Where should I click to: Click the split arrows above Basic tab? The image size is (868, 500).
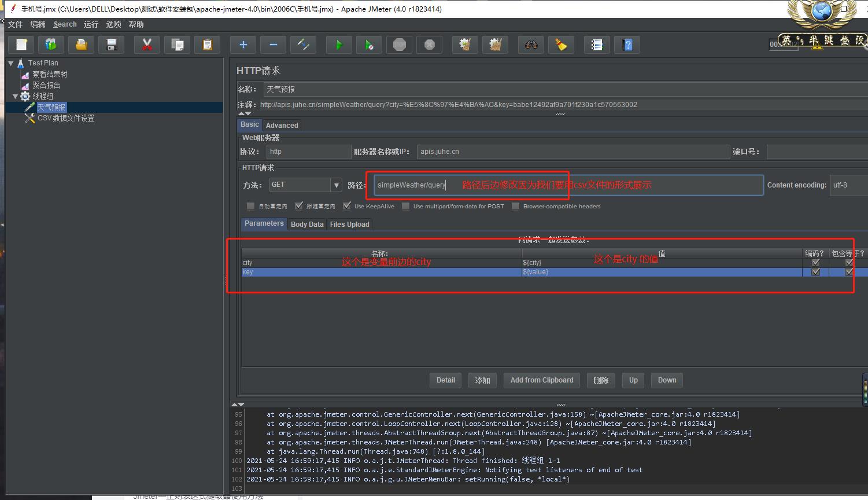coord(245,114)
